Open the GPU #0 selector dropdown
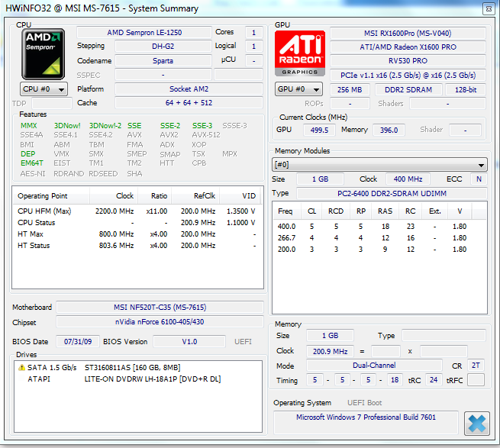Image resolution: width=500 pixels, height=448 pixels. click(298, 89)
